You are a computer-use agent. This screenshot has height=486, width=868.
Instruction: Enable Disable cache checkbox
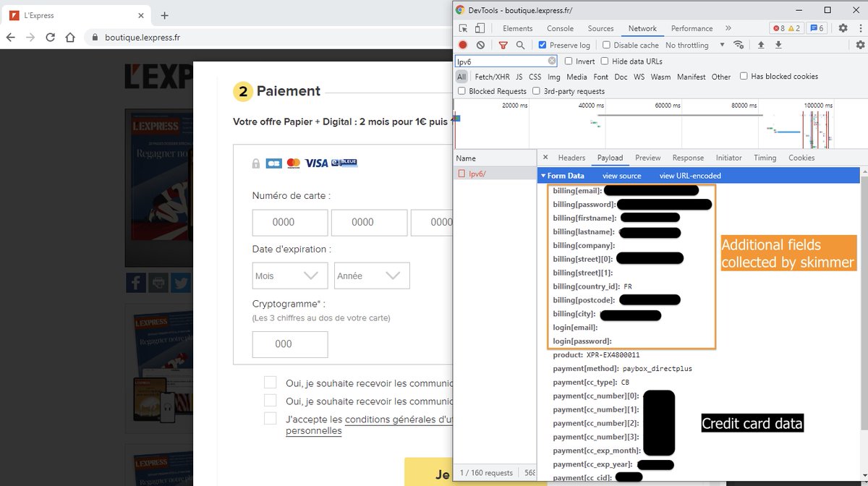607,45
